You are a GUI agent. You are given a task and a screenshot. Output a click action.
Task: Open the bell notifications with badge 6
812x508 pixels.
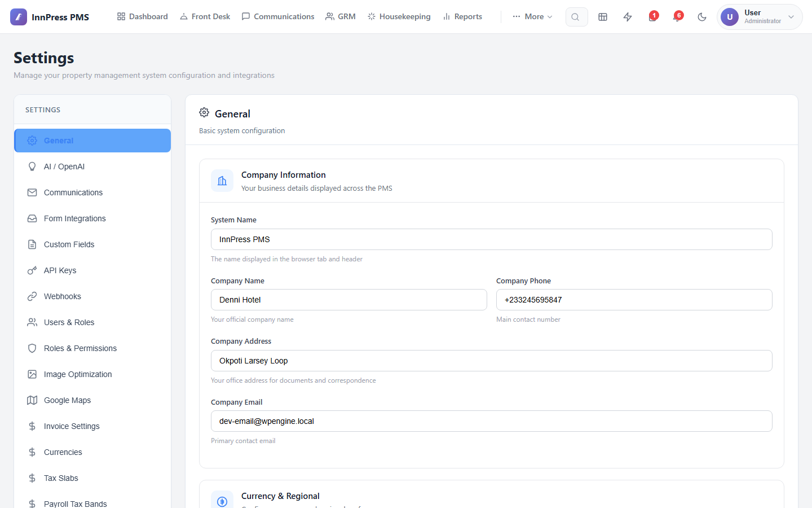677,17
